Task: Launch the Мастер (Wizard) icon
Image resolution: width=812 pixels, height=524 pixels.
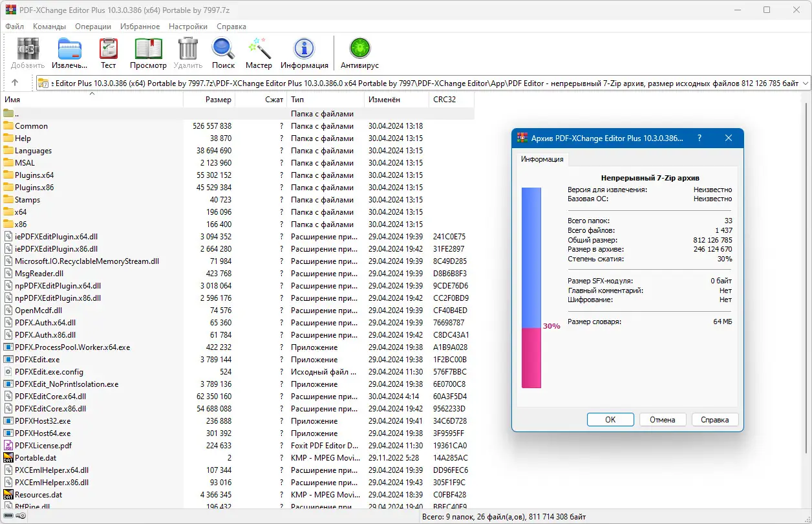Action: 259,48
